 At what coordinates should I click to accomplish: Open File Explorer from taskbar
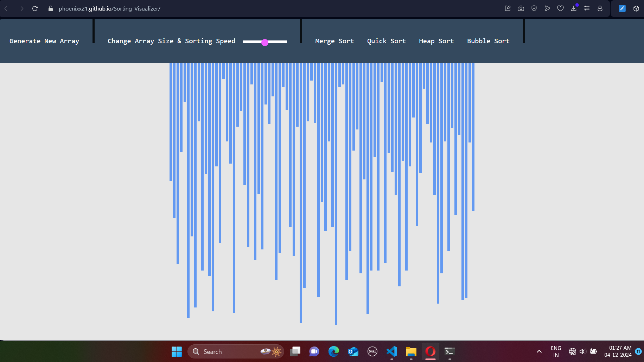pyautogui.click(x=411, y=351)
